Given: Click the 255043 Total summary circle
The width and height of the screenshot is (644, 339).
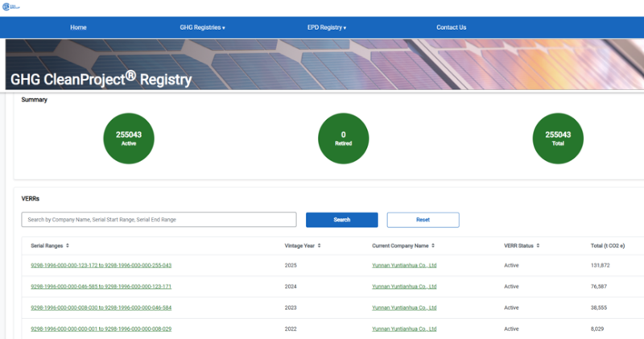Looking at the screenshot, I should point(558,138).
